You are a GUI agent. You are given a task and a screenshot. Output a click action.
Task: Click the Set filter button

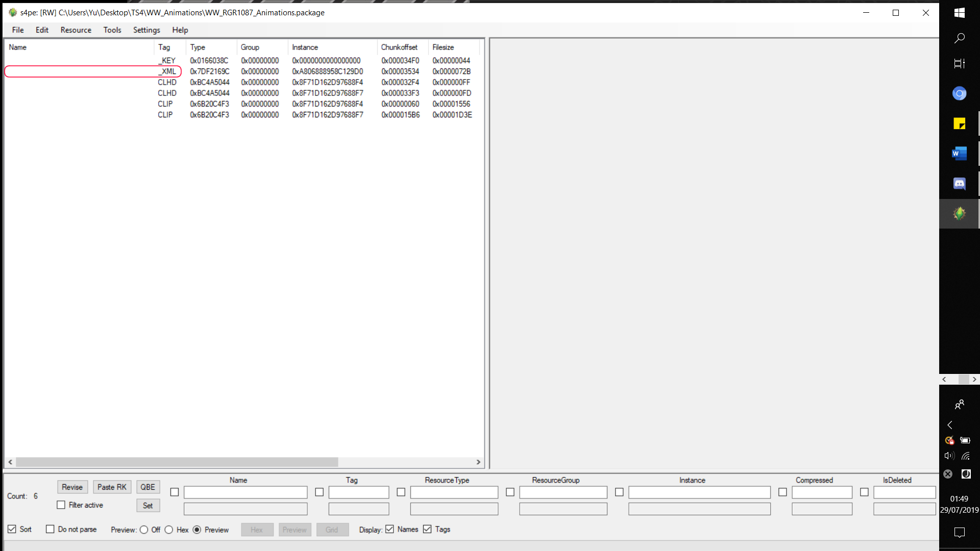pyautogui.click(x=148, y=506)
